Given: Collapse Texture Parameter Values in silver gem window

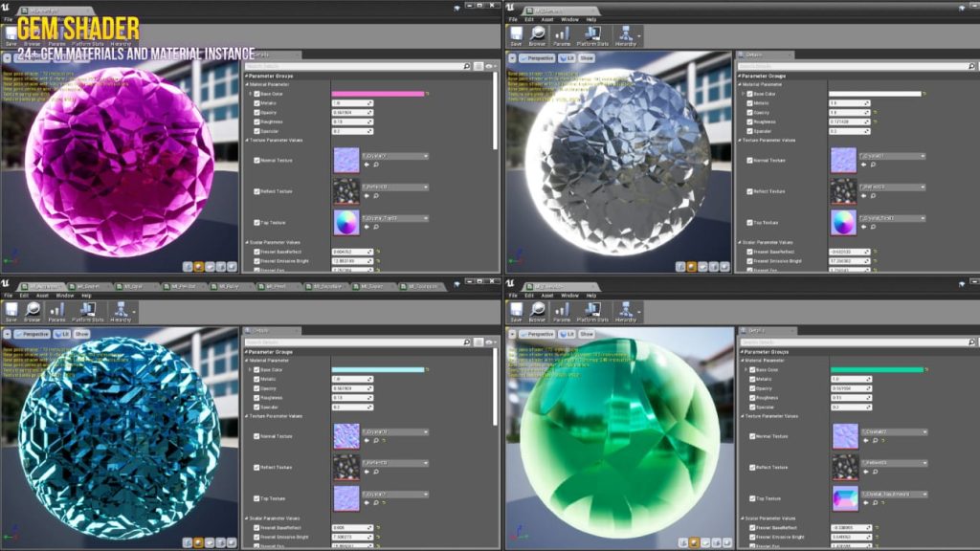Looking at the screenshot, I should click(741, 140).
